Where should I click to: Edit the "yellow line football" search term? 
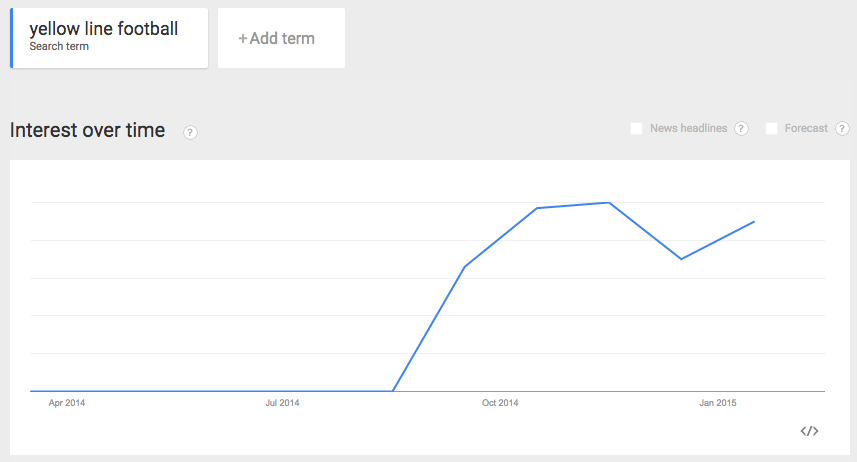pos(104,30)
